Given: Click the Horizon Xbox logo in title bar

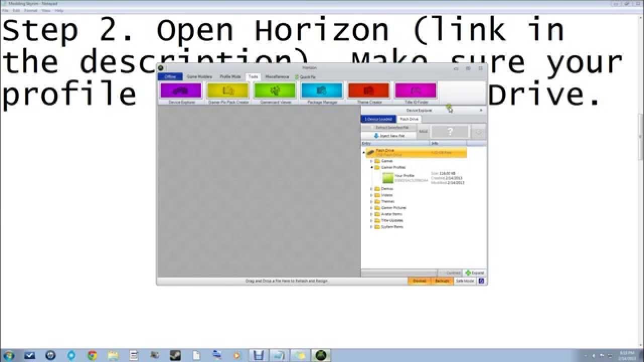Looking at the screenshot, I should tap(160, 68).
